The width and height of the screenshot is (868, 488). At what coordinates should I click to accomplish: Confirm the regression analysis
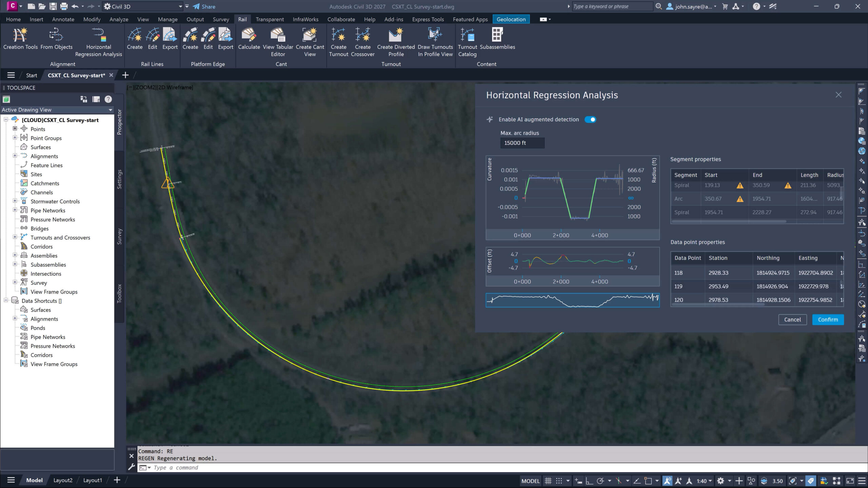828,320
